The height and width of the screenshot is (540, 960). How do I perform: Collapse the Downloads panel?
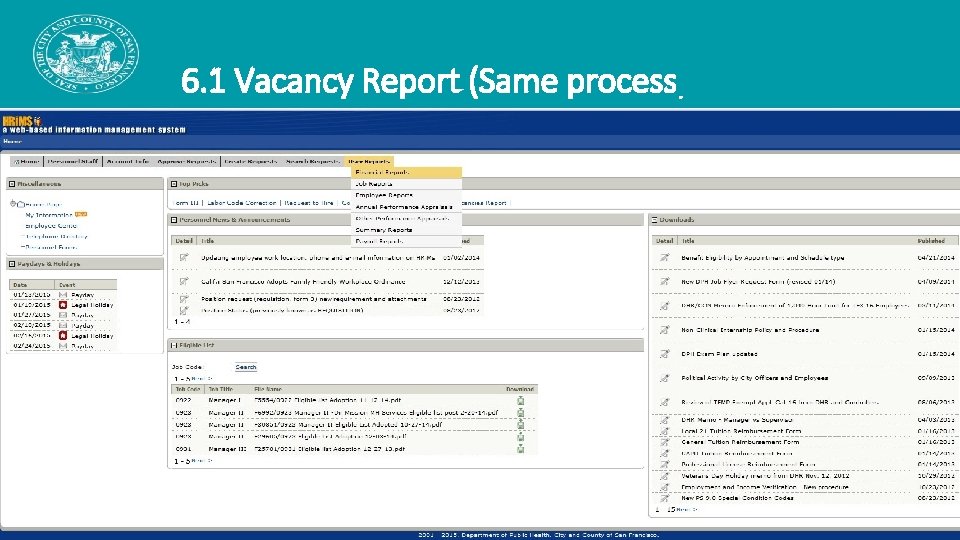[654, 220]
